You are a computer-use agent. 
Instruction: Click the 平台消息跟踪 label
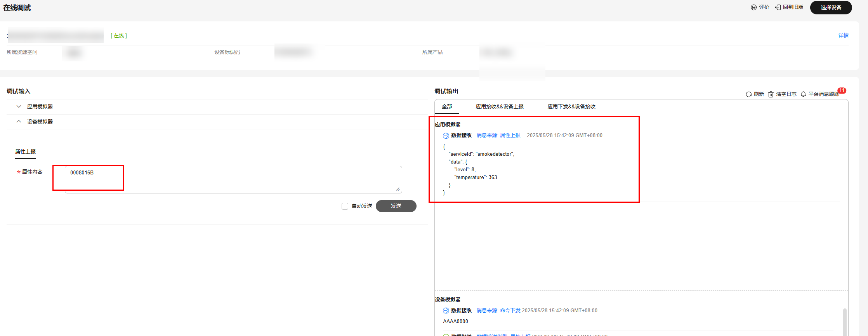[824, 94]
